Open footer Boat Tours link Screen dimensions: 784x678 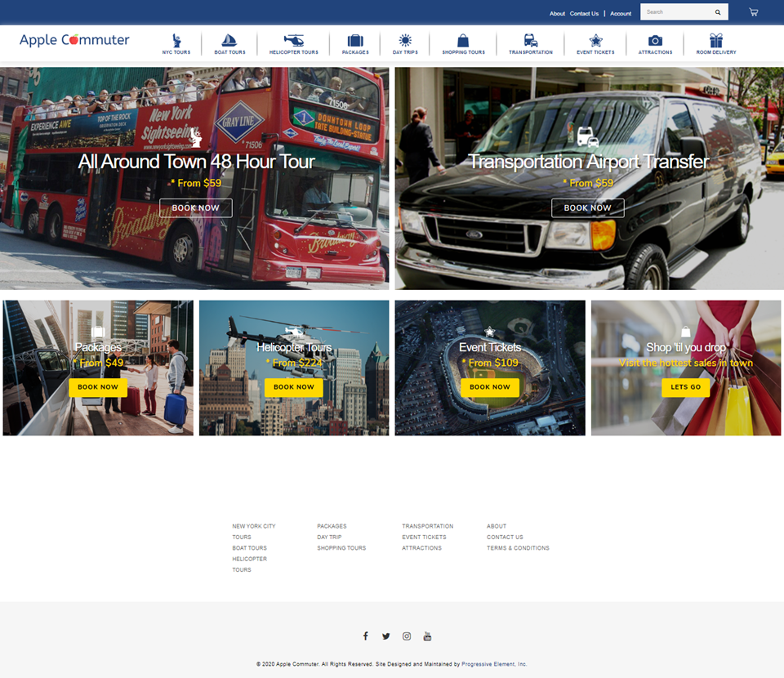[x=250, y=548]
